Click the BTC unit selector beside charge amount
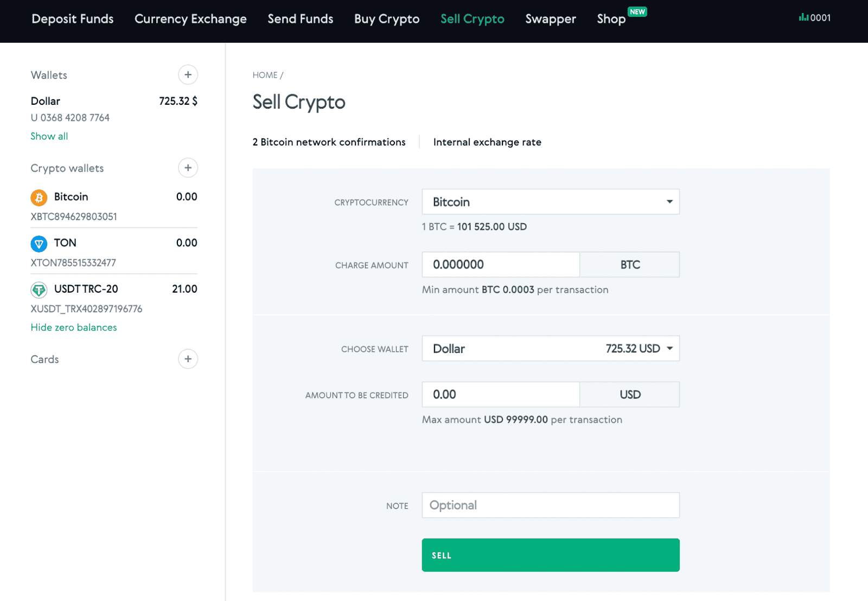 629,264
